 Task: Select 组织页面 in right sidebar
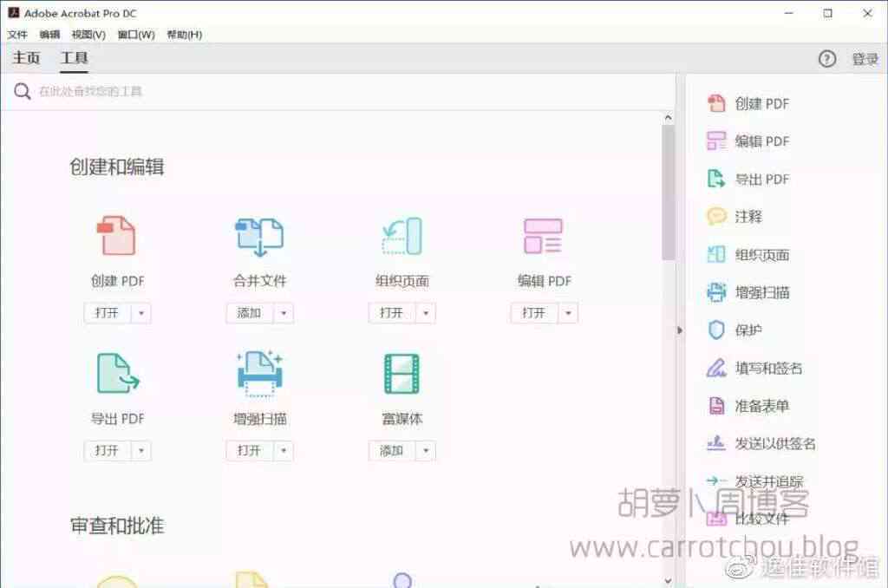[x=748, y=254]
